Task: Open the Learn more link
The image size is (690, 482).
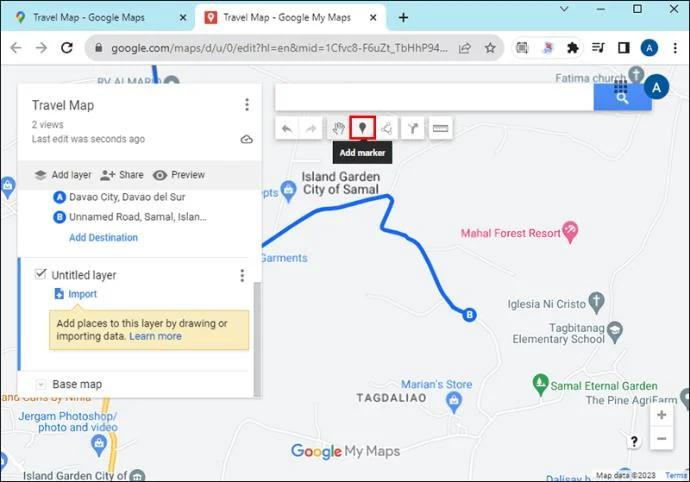Action: (x=155, y=336)
